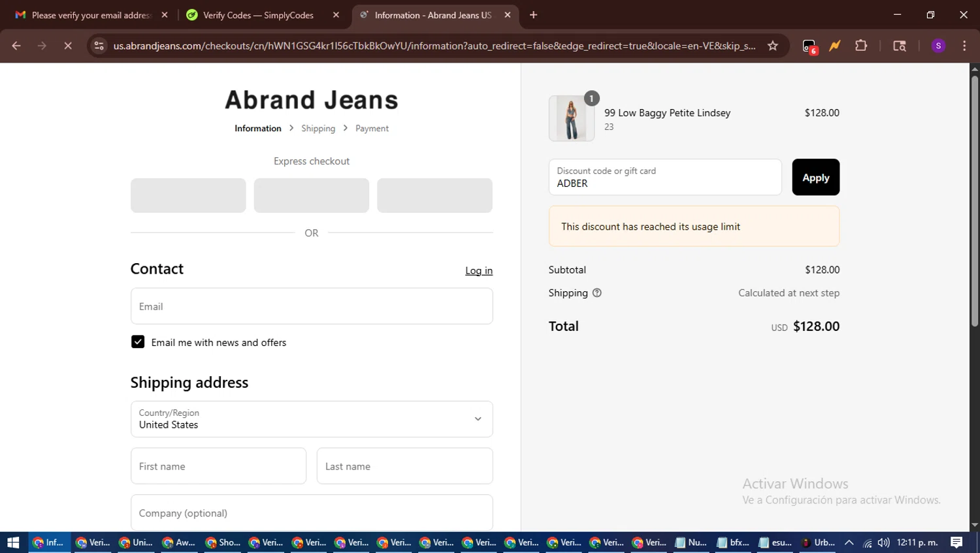Screen dimensions: 980x553
Task: Open the purple S profile avatar
Action: pos(938,46)
